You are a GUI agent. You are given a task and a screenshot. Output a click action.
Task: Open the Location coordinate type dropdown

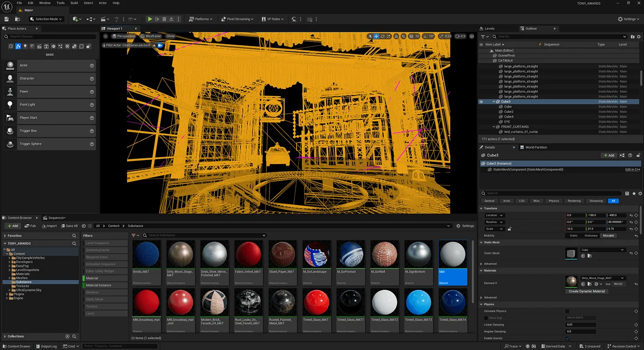[494, 215]
